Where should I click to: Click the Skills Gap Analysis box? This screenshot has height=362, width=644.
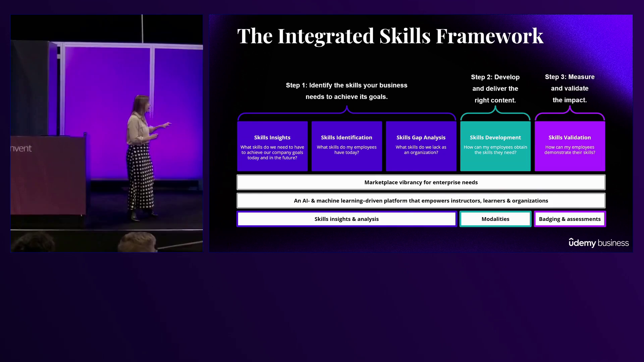421,146
